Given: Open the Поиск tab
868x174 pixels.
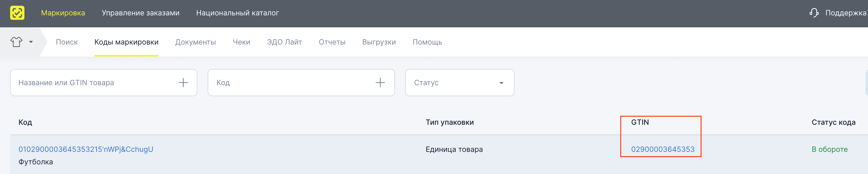Looking at the screenshot, I should [x=67, y=42].
